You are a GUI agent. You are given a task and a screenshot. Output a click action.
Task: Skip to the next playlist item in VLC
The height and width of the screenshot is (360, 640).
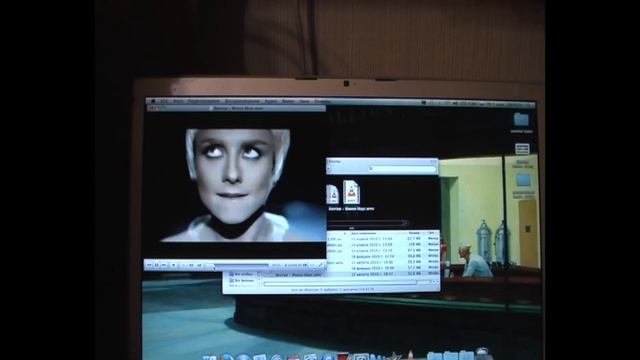[199, 265]
